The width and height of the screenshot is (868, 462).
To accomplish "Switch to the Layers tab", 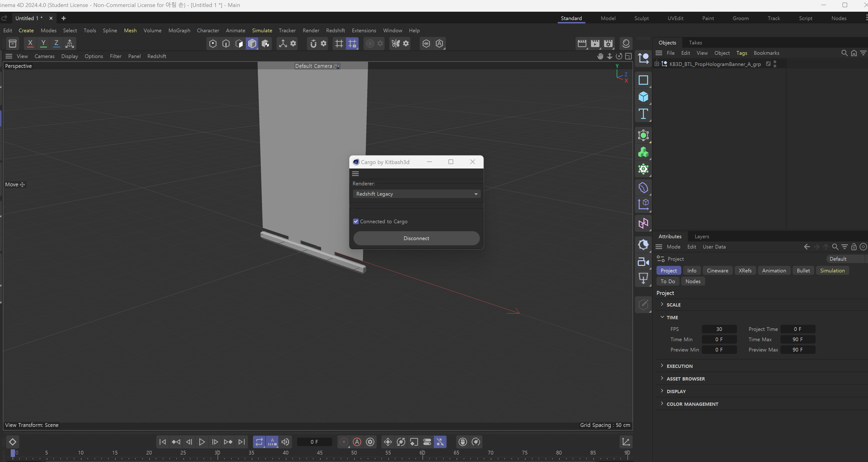I will [x=702, y=236].
